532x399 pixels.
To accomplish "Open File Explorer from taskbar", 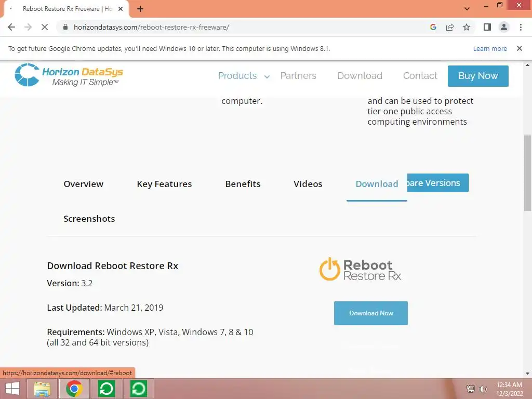I will (x=43, y=389).
